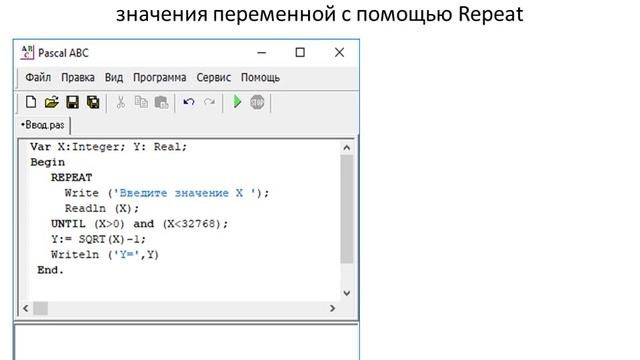
Task: Click the horizontal scrollbar left arrow
Action: click(x=26, y=308)
